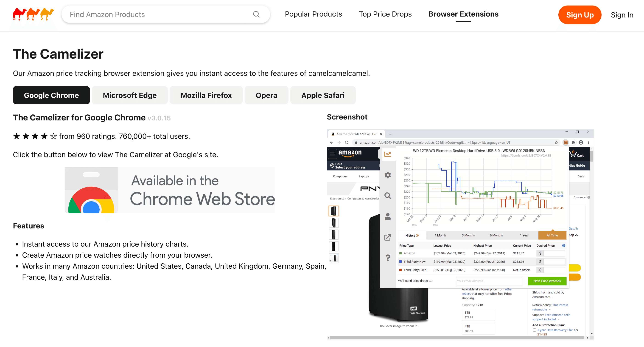
Task: Click the Computers category in Amazon nav
Action: coord(340,176)
